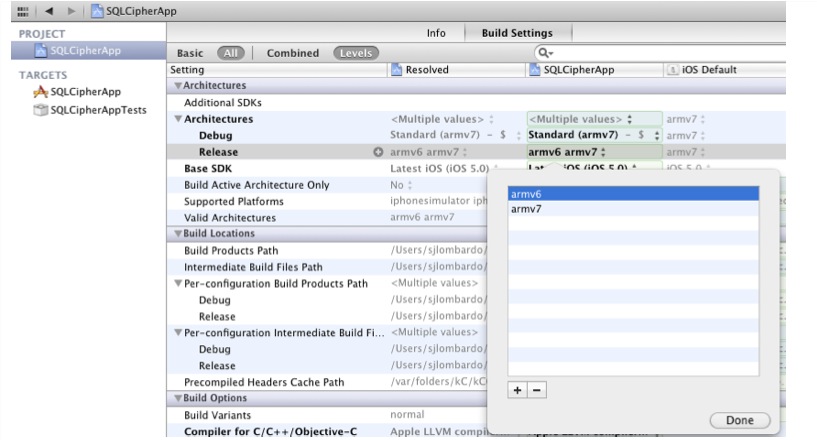This screenshot has width=817, height=440.
Task: Open Release armv6 armv7 project dropdown
Action: click(595, 152)
